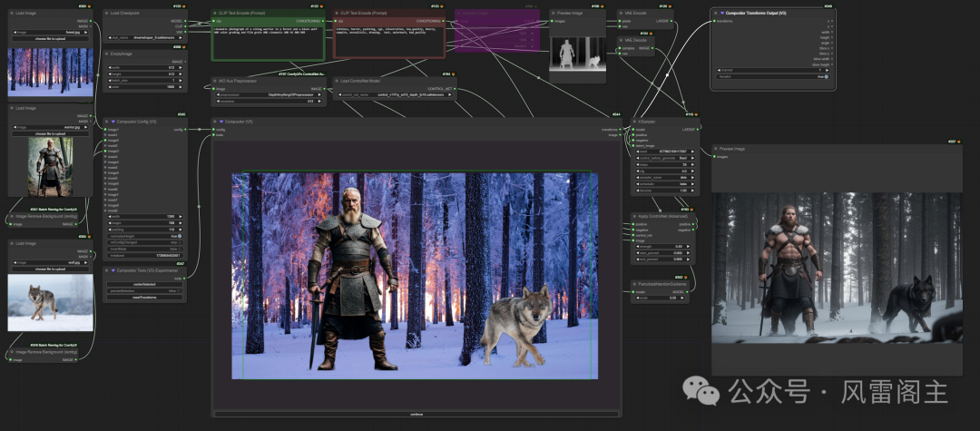Screen dimensions: 980x431
Task: Click heart icon on Compositor Transforms Output (V3)
Action: tap(722, 13)
